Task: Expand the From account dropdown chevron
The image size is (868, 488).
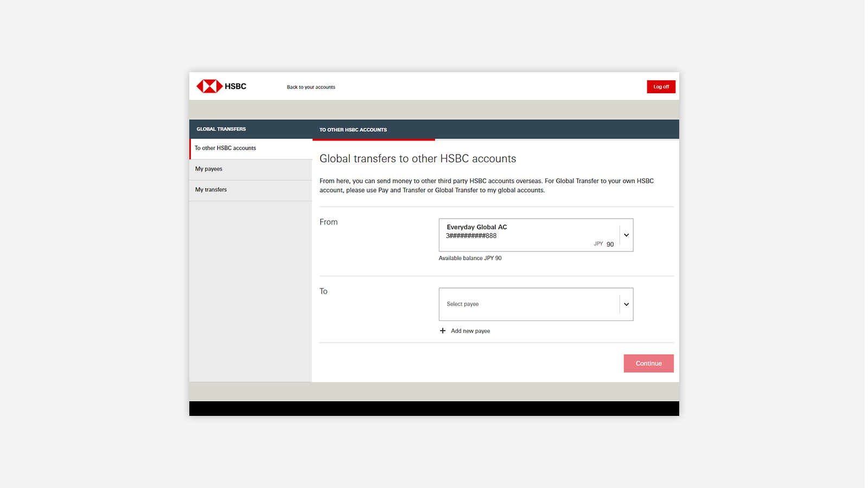Action: point(627,235)
